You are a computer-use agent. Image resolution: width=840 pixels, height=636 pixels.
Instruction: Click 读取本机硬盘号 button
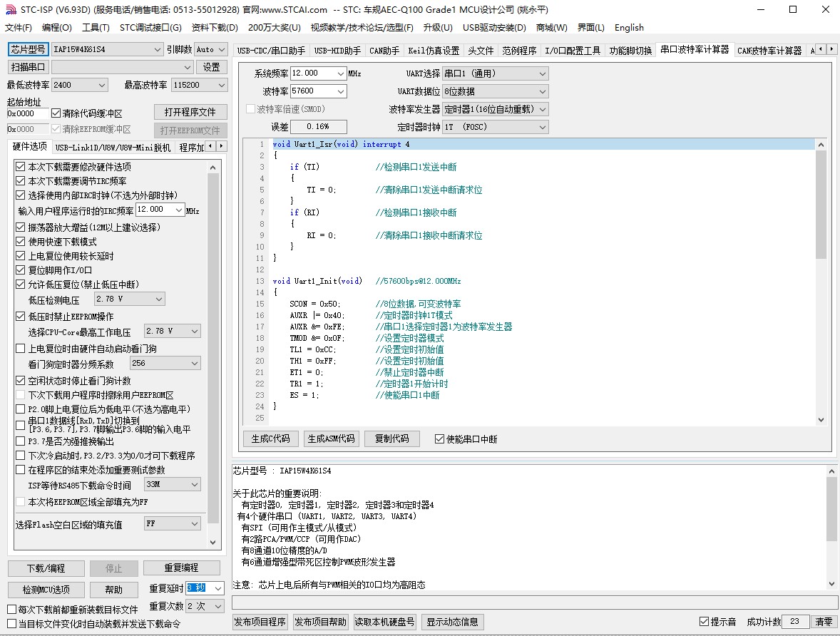[x=384, y=622]
